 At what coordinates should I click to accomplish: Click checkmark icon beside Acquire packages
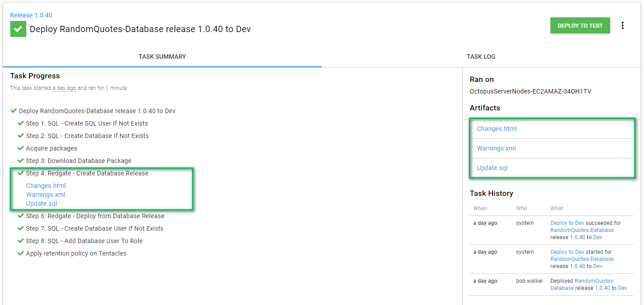pos(21,148)
